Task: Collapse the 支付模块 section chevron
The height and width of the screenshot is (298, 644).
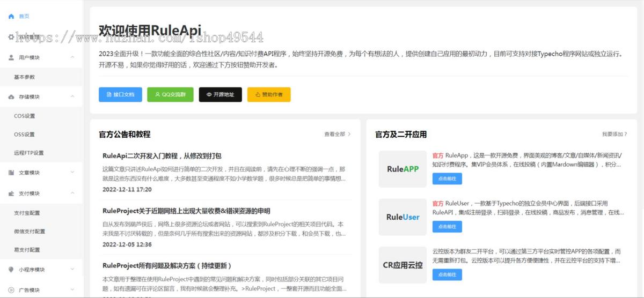Action: tap(72, 193)
